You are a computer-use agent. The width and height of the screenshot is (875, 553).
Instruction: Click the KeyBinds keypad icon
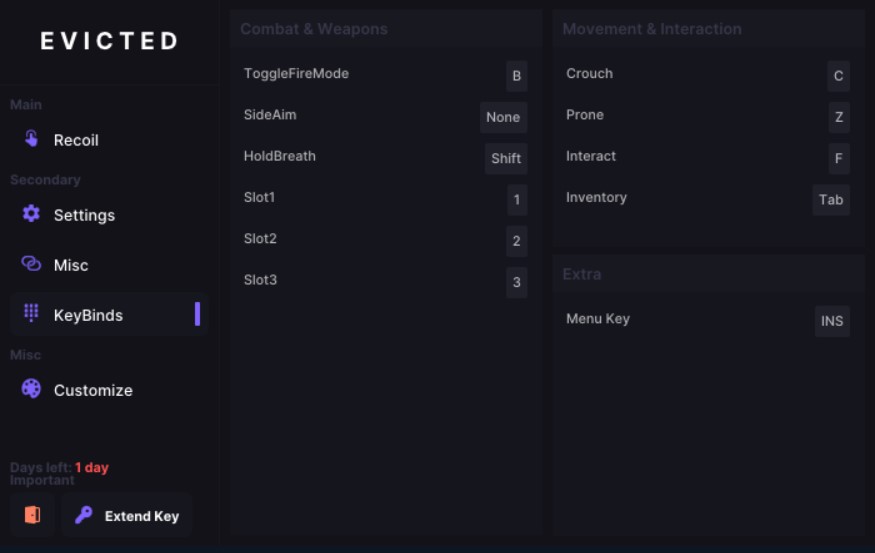31,314
